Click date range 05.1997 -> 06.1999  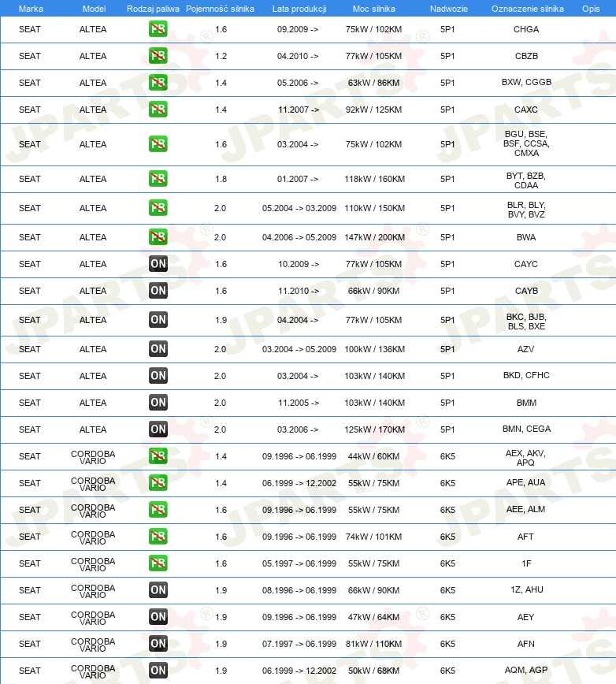point(299,563)
